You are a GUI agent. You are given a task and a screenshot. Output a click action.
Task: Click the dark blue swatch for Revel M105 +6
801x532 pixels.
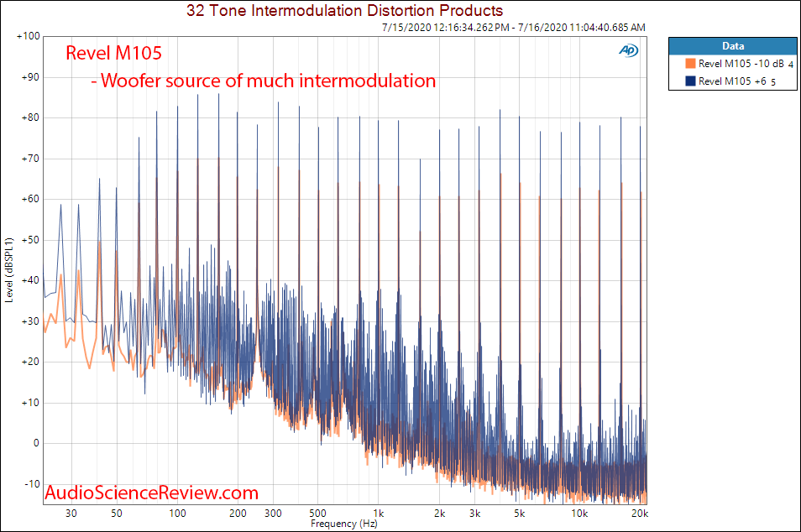(690, 81)
